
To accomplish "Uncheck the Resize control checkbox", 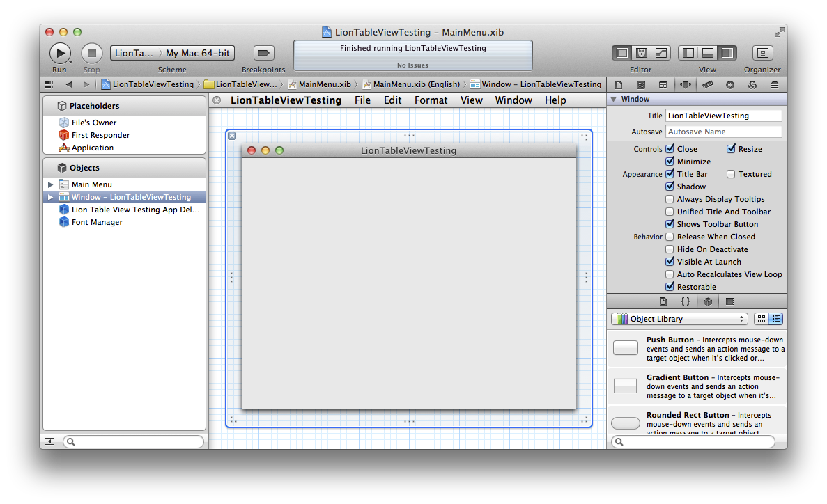I will (x=731, y=149).
